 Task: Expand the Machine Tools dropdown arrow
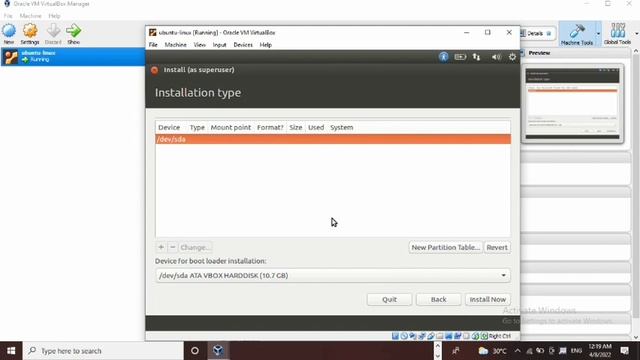pyautogui.click(x=598, y=34)
